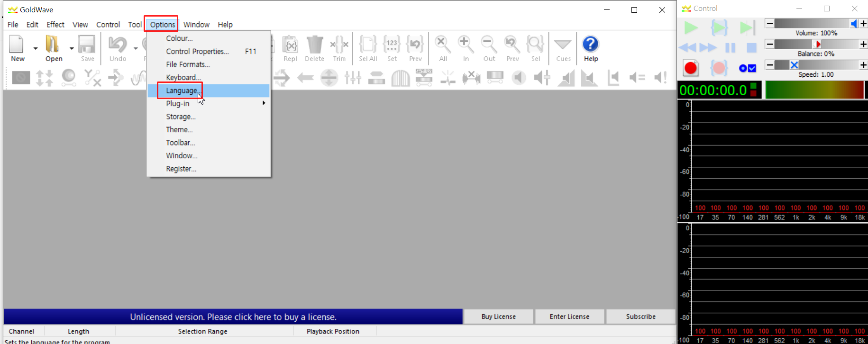Screen dimensions: 868x344
Task: Click the fade in effect icon
Action: pos(566,78)
